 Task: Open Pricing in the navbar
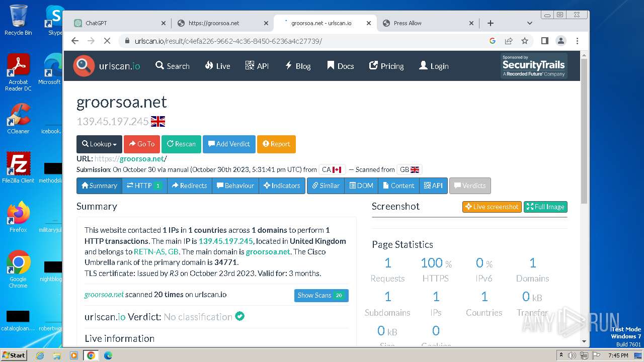(x=386, y=66)
